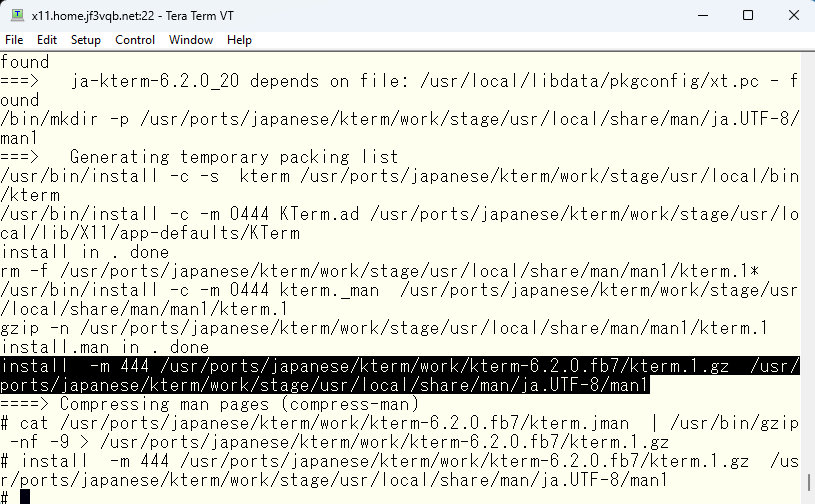Open the Help menu

click(239, 40)
